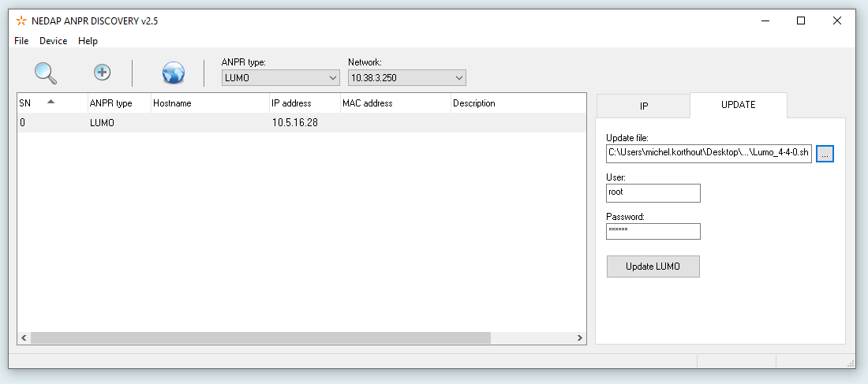Click the plus add device icon
The height and width of the screenshot is (384, 868).
102,72
